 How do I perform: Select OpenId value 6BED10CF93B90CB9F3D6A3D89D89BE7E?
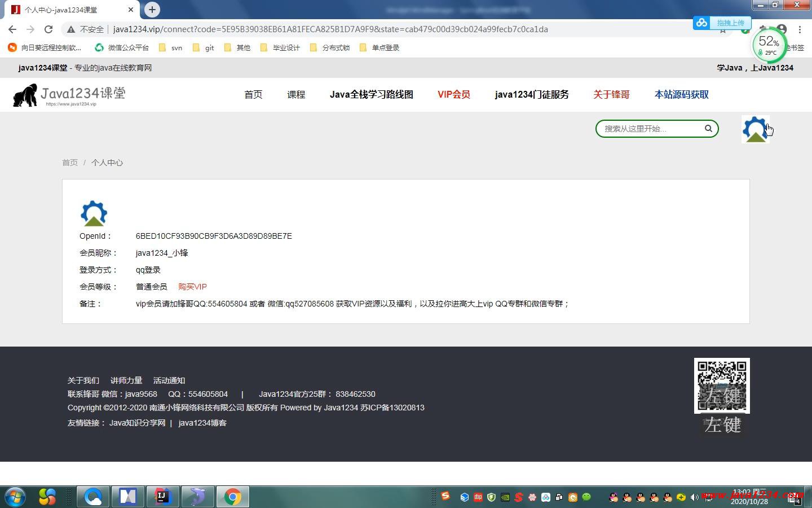pyautogui.click(x=214, y=236)
